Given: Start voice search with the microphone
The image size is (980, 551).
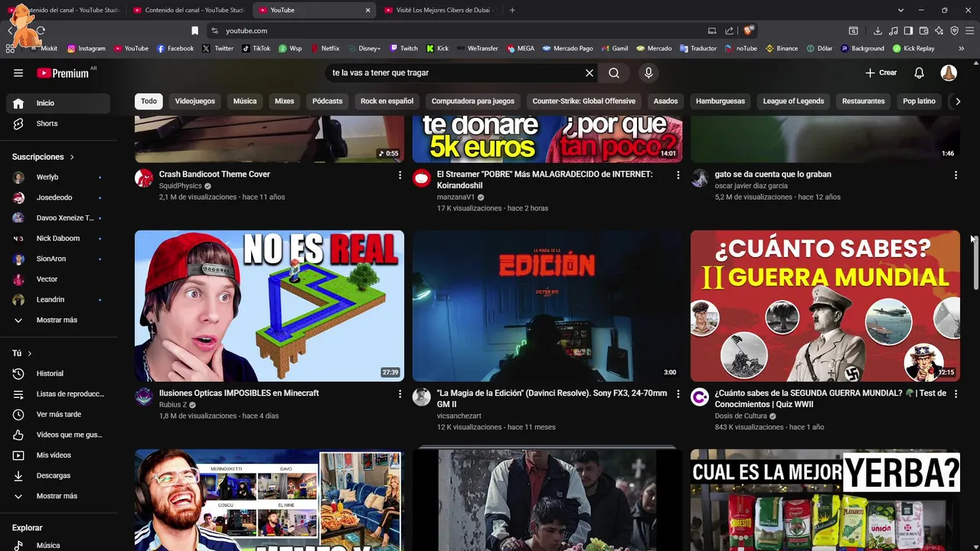Looking at the screenshot, I should pyautogui.click(x=648, y=73).
